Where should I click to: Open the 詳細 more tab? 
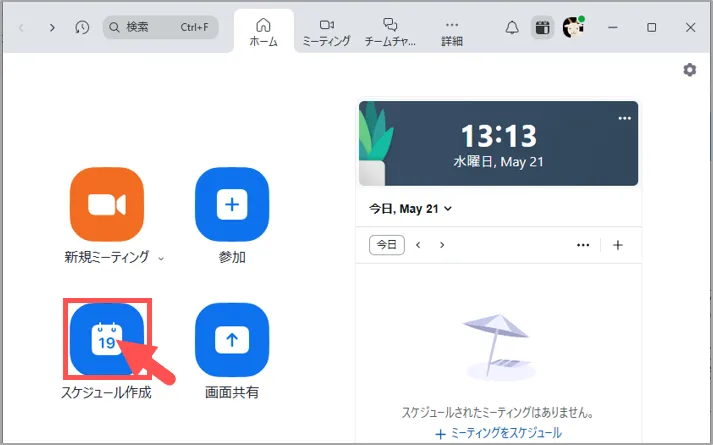452,32
